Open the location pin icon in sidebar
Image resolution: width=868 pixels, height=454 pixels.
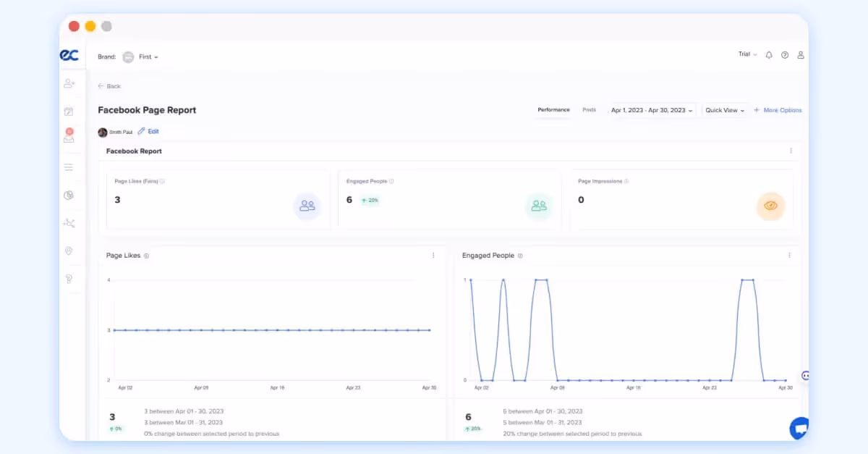69,251
